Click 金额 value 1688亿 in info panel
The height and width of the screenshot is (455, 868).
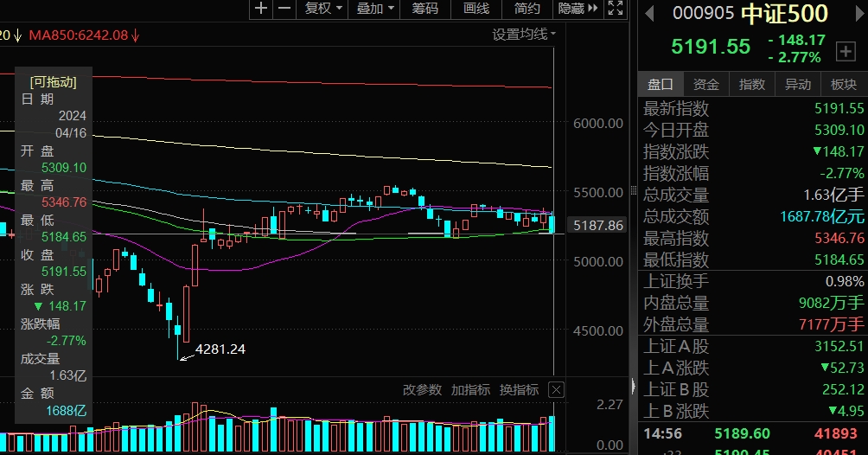pos(66,411)
